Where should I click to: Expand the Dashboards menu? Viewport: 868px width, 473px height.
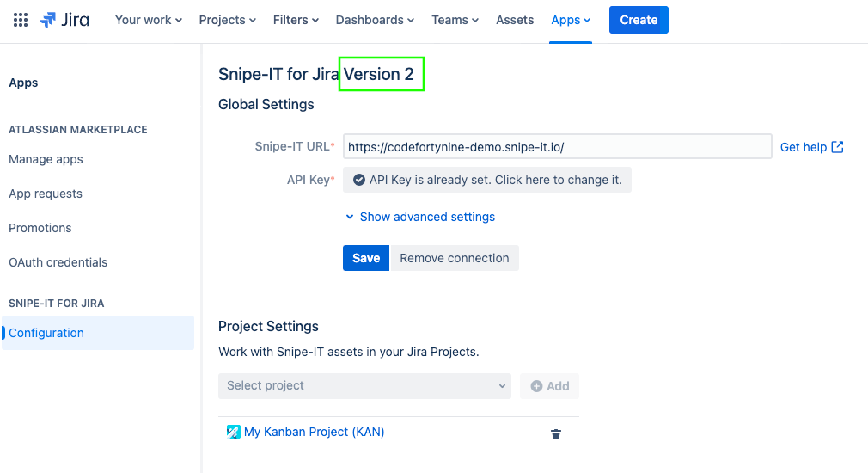(x=375, y=20)
